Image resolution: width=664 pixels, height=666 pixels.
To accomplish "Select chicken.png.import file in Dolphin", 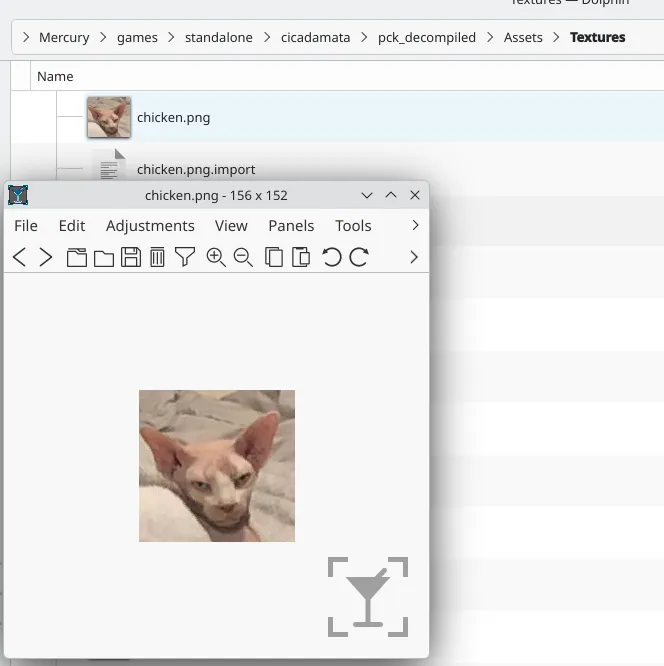I will tap(196, 169).
